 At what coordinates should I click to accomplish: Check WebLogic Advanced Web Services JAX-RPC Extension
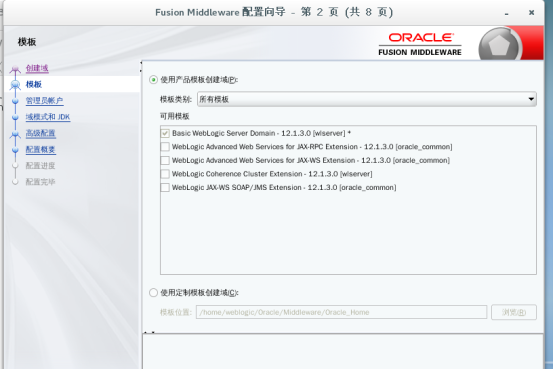(x=165, y=147)
